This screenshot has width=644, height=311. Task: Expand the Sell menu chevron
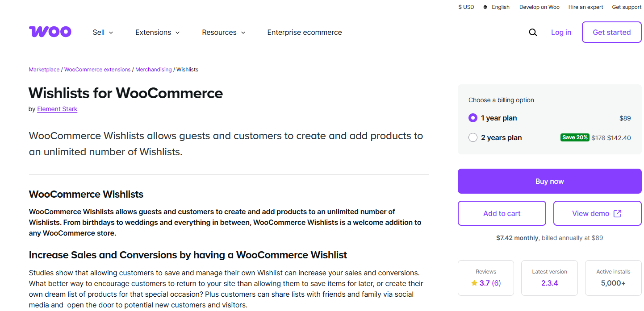click(x=111, y=33)
